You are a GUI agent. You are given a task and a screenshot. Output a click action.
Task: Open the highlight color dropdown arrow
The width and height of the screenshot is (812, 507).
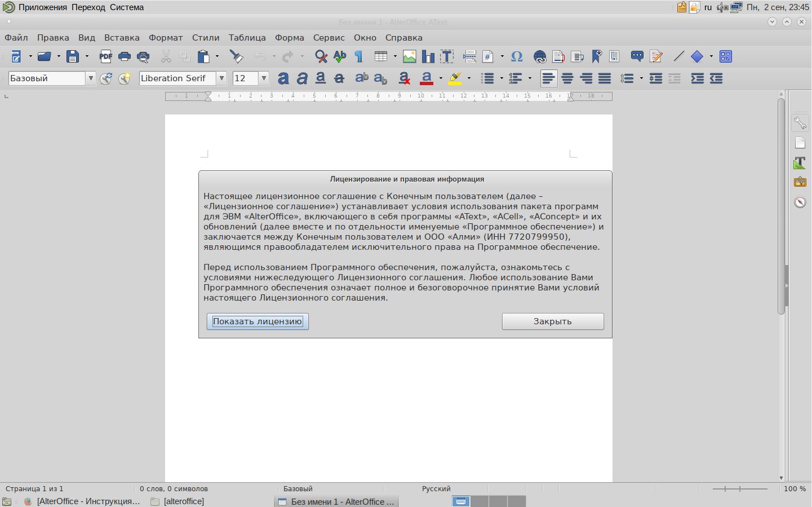pyautogui.click(x=469, y=78)
